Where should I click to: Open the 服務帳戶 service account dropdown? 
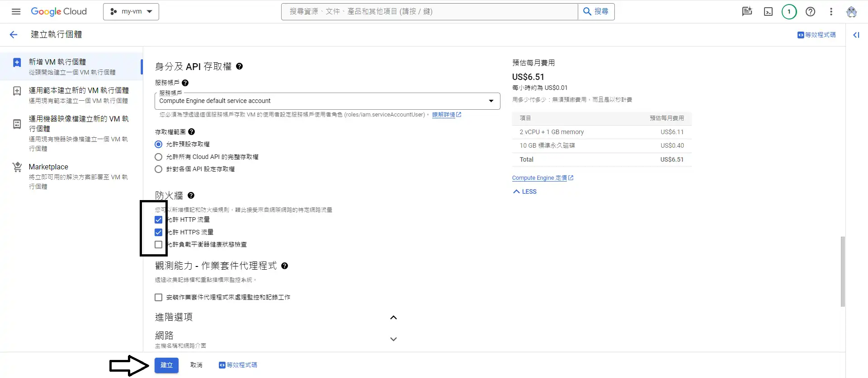327,101
